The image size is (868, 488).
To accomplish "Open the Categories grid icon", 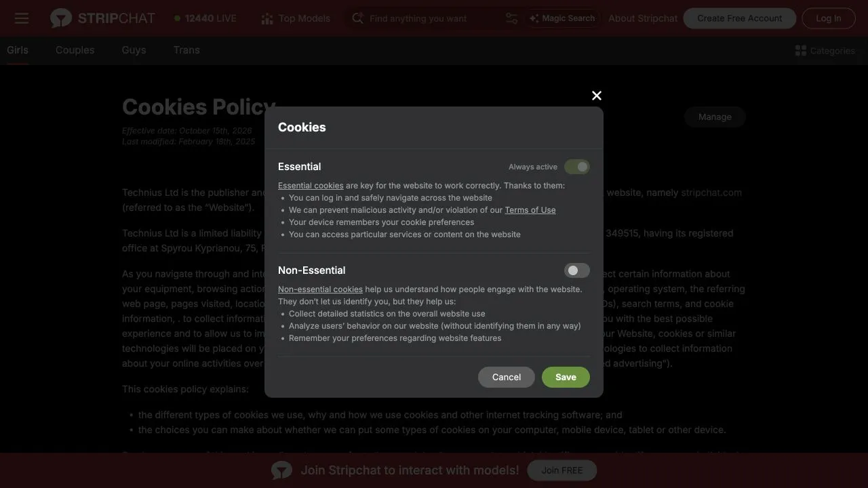I will coord(801,51).
